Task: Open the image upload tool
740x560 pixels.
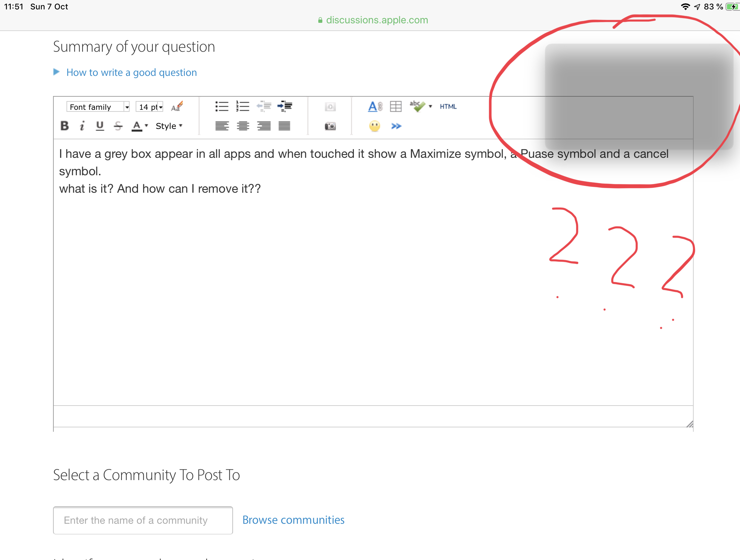Action: [330, 126]
